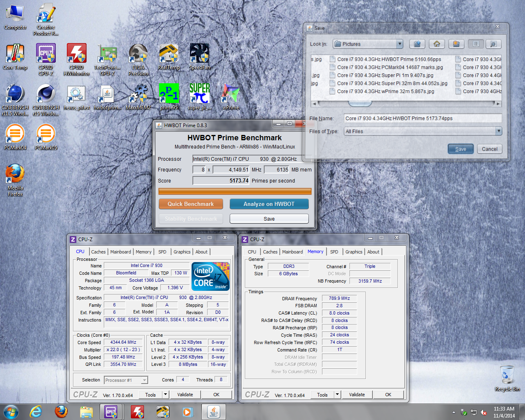The image size is (525, 420).
Task: Expand the Files of Type dropdown
Action: pyautogui.click(x=499, y=131)
